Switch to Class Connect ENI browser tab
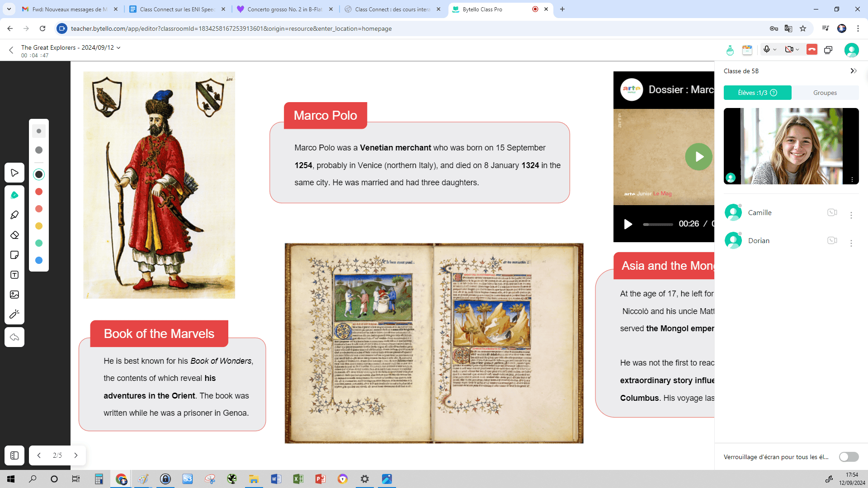The width and height of the screenshot is (868, 488). [x=177, y=9]
